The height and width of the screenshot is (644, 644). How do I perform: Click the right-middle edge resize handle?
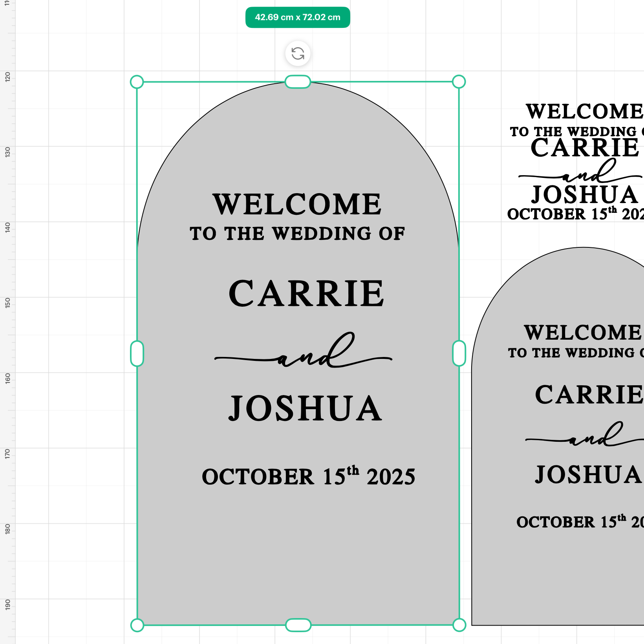(x=459, y=353)
